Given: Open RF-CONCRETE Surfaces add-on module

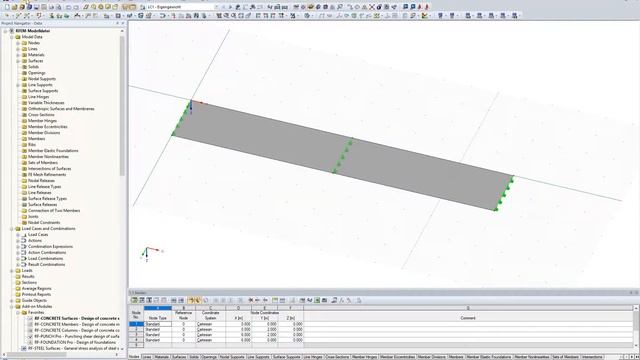Looking at the screenshot, I should [x=77, y=318].
